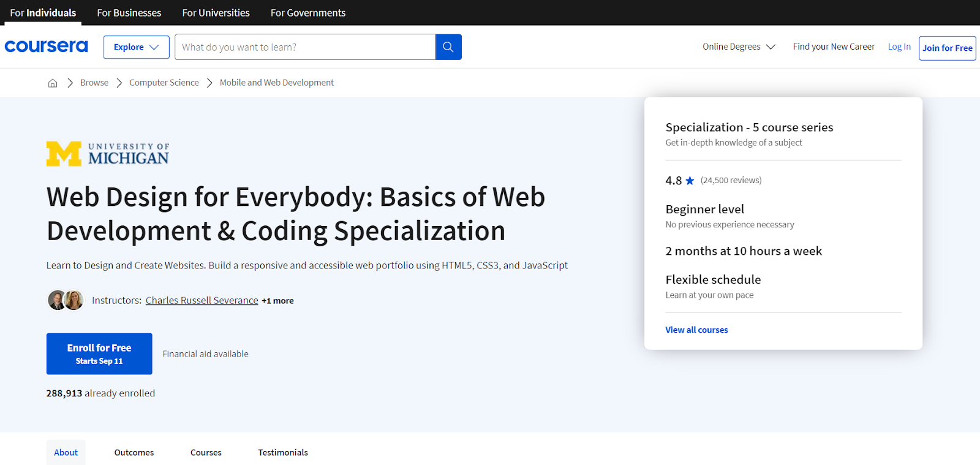Click the Learn at your own pace text

tap(710, 295)
